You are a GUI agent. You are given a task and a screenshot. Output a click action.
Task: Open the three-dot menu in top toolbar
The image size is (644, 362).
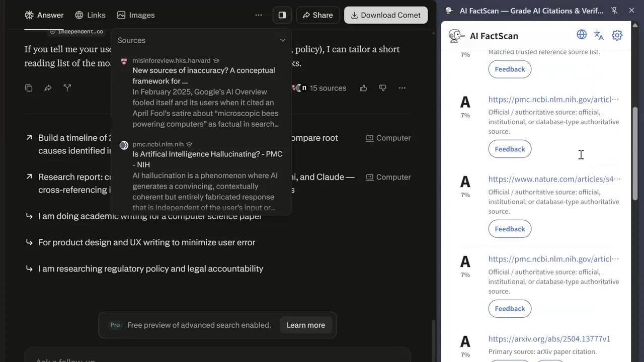259,15
